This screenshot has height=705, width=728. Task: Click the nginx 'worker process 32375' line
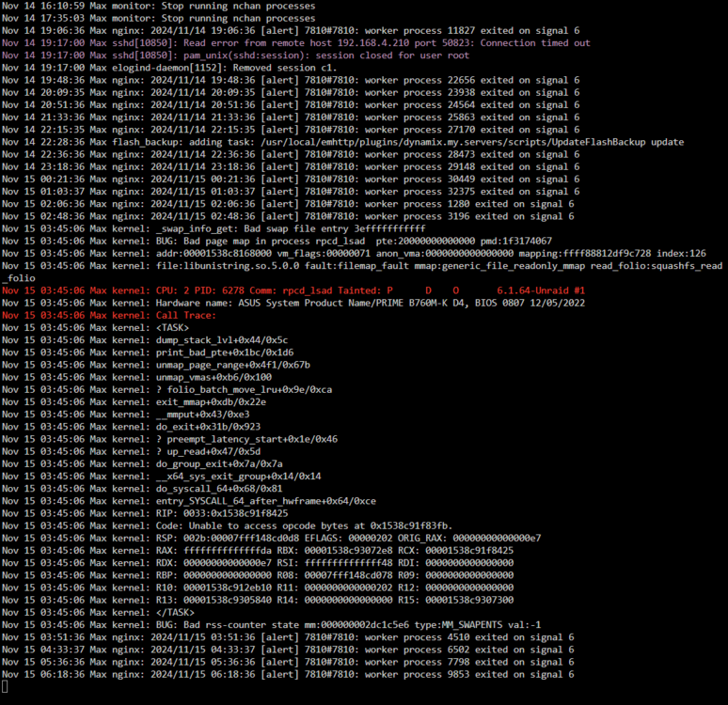291,192
